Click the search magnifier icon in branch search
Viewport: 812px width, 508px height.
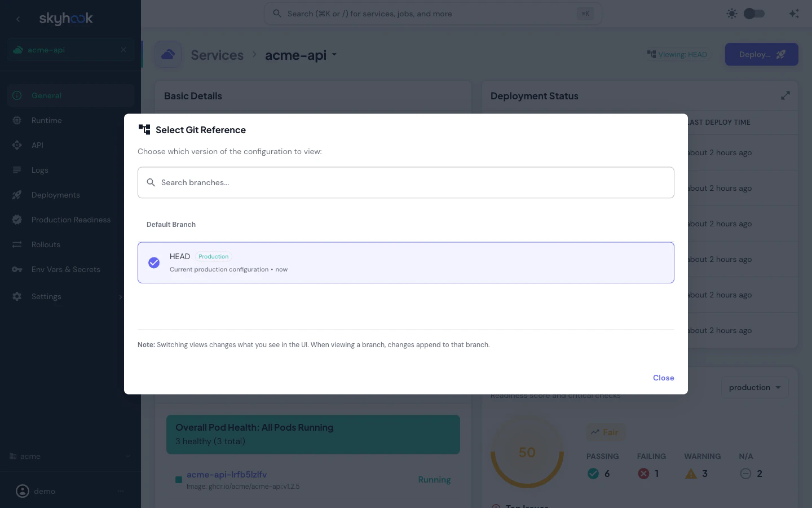tap(151, 182)
